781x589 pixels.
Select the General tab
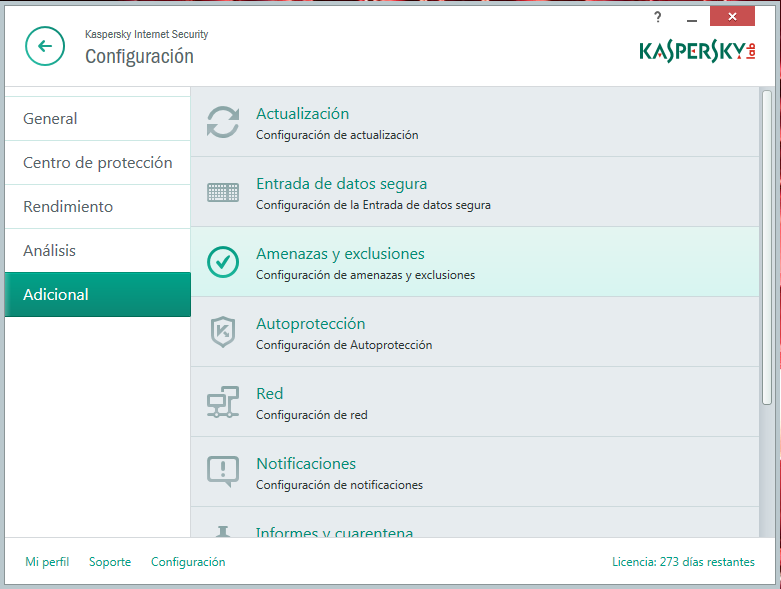98,118
